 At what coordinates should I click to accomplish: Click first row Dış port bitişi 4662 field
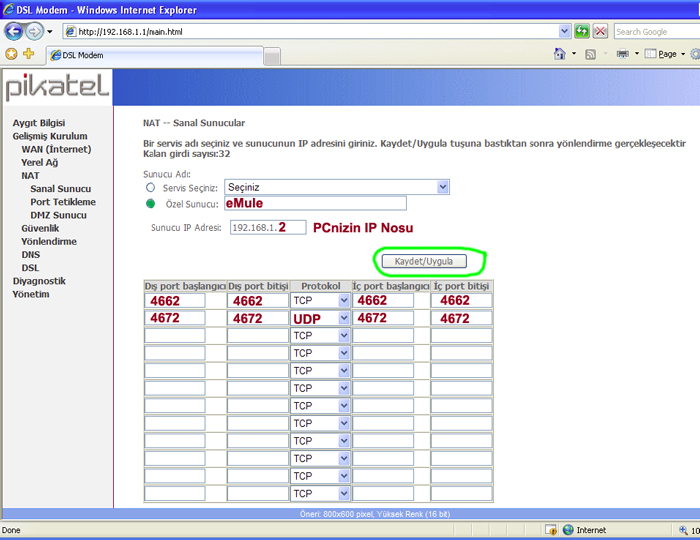pyautogui.click(x=258, y=301)
